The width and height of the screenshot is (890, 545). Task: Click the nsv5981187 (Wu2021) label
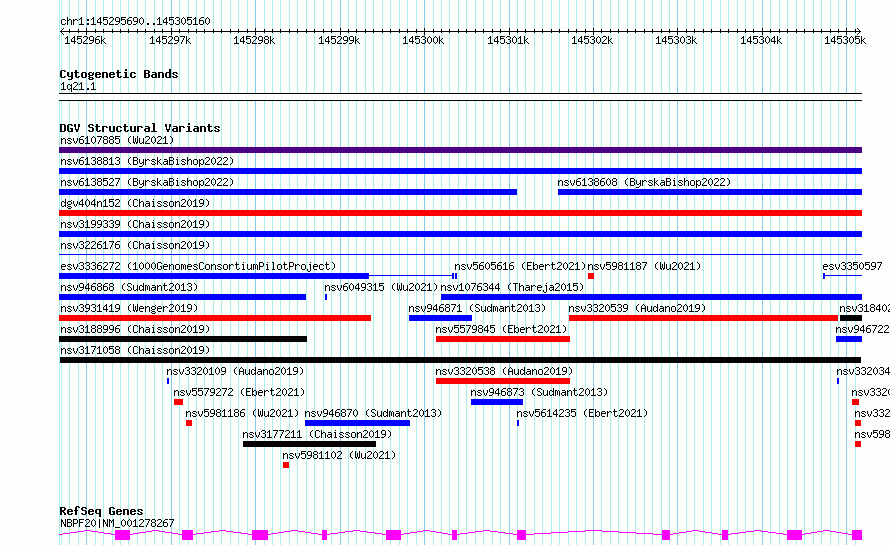pos(644,266)
